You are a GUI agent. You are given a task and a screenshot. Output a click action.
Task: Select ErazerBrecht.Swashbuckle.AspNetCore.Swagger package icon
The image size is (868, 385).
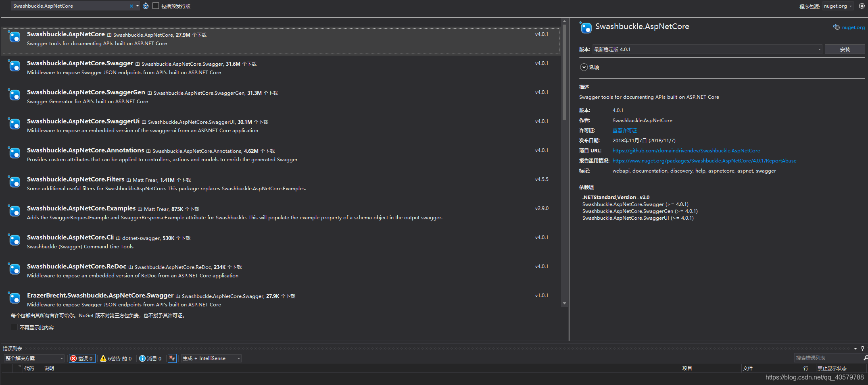[15, 298]
